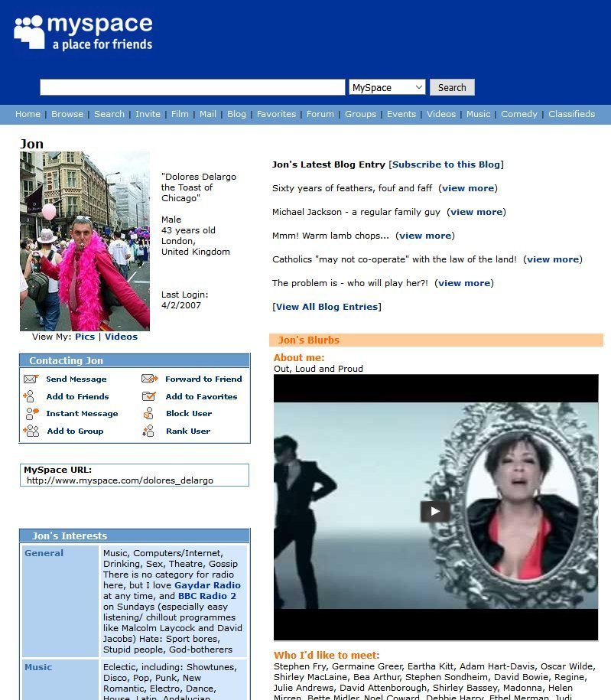View more of Michael Jackson blog entry
Image resolution: width=611 pixels, height=700 pixels.
476,212
